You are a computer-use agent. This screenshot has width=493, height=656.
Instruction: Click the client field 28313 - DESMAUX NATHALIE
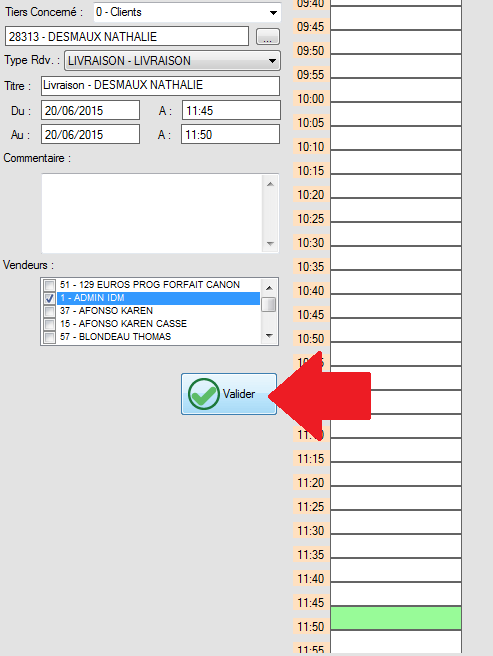coord(127,37)
